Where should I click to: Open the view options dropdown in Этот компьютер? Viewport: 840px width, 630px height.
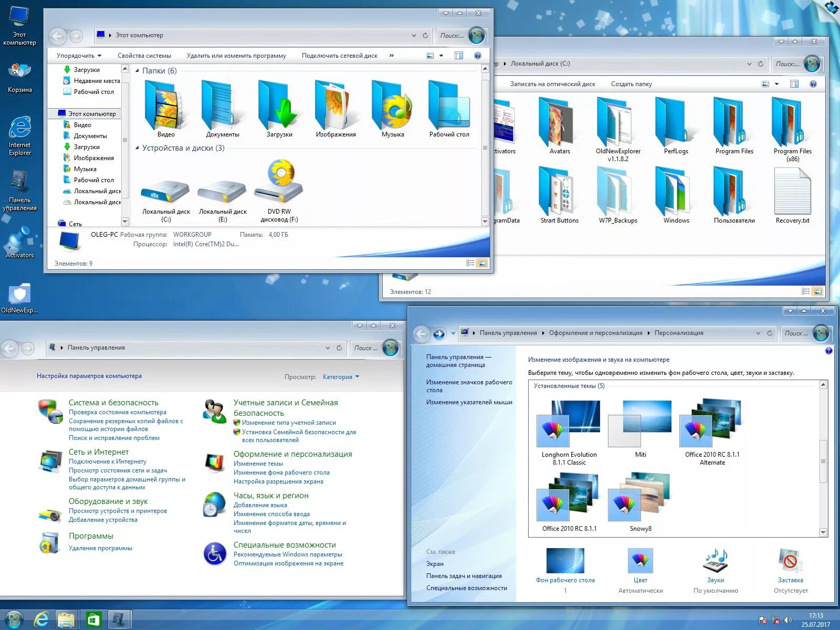pos(442,56)
